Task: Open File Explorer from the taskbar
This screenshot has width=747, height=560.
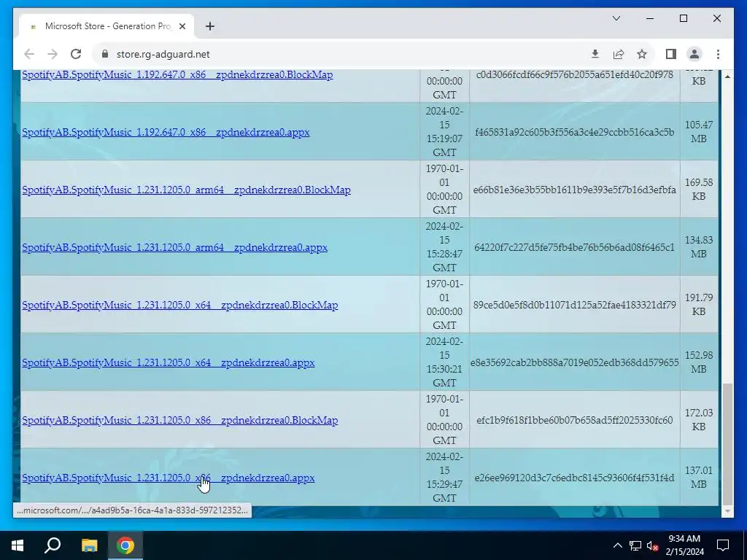Action: click(x=89, y=545)
